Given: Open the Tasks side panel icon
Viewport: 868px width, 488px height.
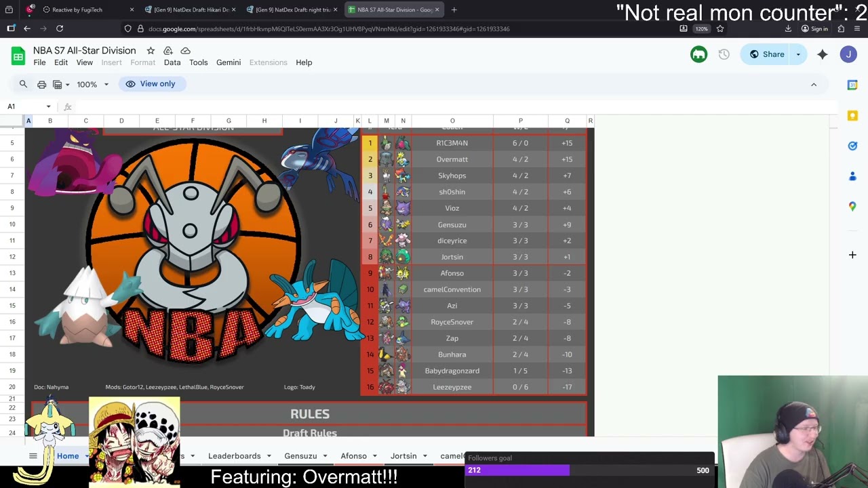Looking at the screenshot, I should coord(852,146).
